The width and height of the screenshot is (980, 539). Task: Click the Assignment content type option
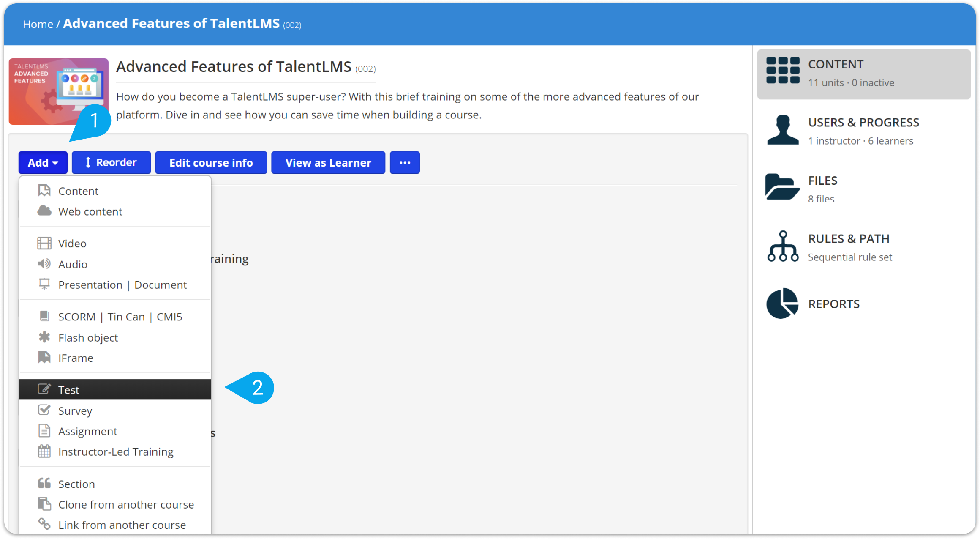coord(87,431)
